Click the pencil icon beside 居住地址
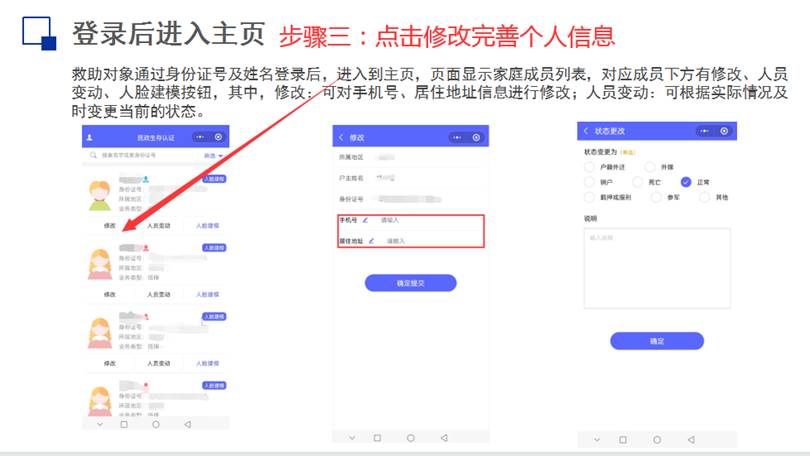Screen dimensions: 810x456 tap(371, 241)
